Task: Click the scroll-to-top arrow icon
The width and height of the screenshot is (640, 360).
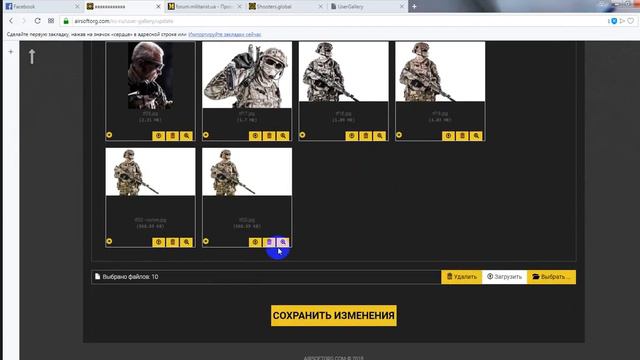Action: click(32, 56)
